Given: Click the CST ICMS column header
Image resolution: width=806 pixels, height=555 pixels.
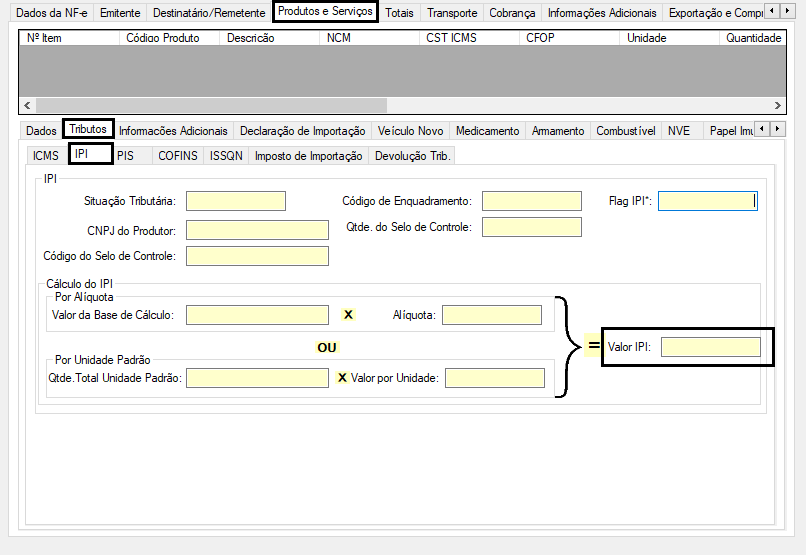Looking at the screenshot, I should coord(469,38).
